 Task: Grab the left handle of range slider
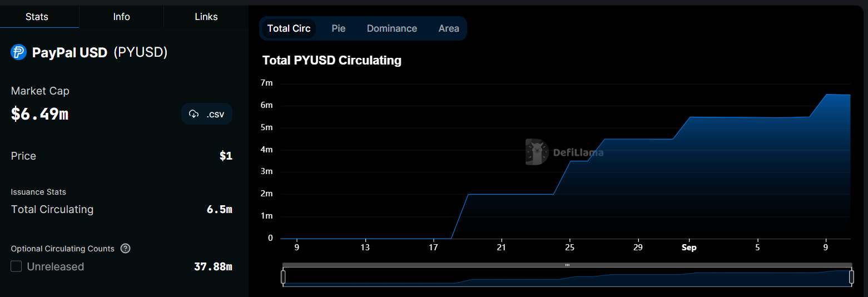click(283, 276)
